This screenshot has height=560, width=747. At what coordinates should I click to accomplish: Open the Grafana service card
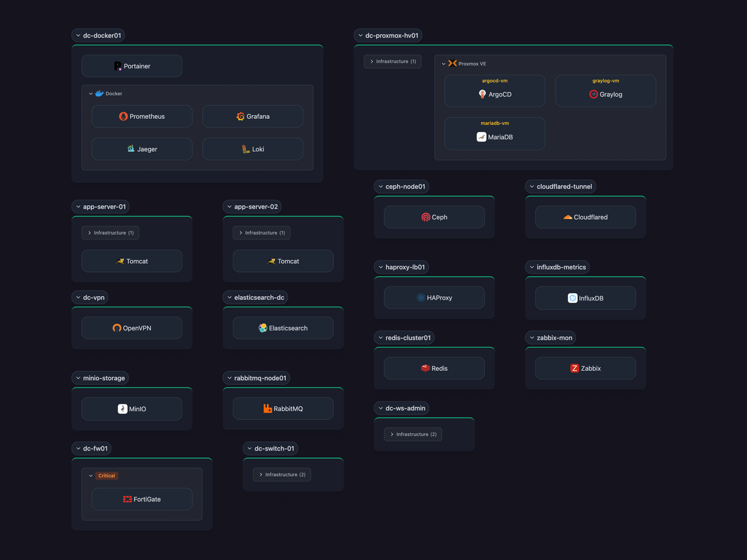(x=253, y=116)
